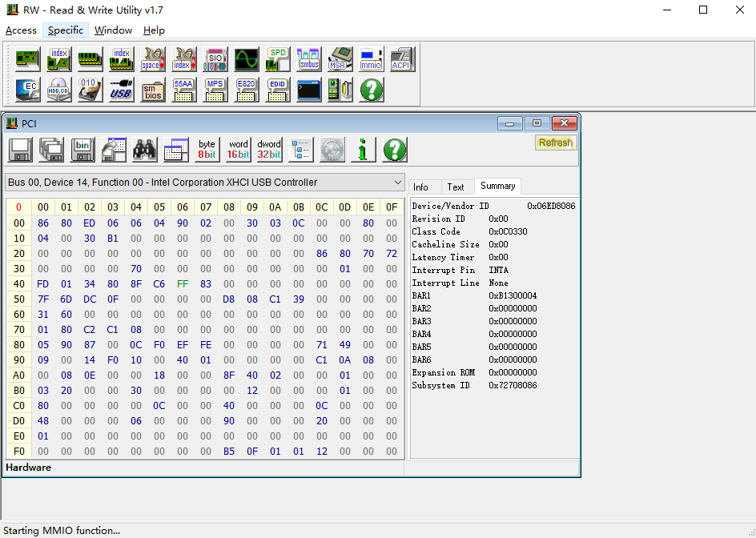Open the MSR CPU registers tool

tap(340, 59)
